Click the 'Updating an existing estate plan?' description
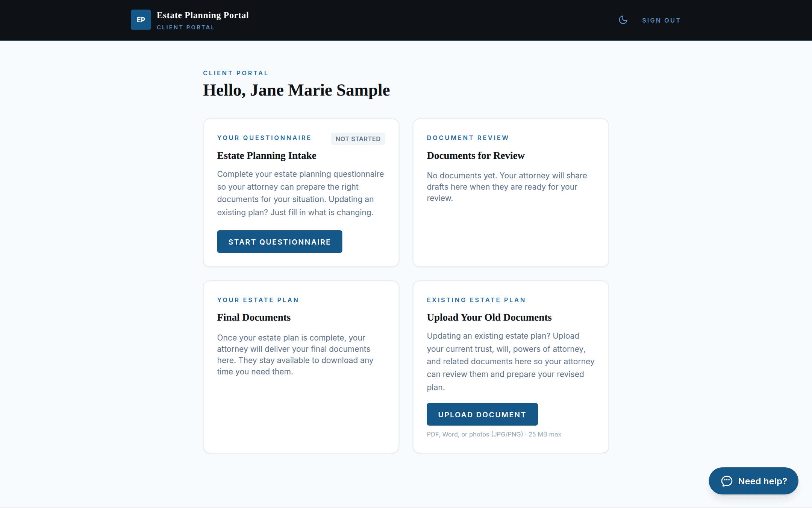812x508 pixels. [x=511, y=361]
